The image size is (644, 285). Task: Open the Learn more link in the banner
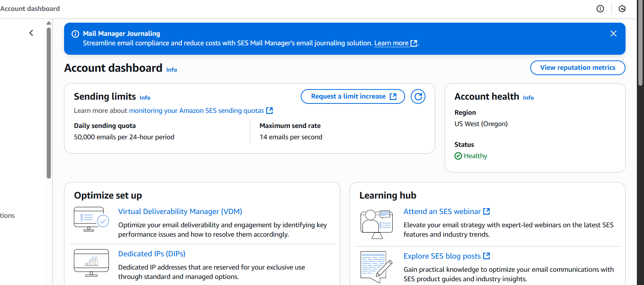pos(396,43)
